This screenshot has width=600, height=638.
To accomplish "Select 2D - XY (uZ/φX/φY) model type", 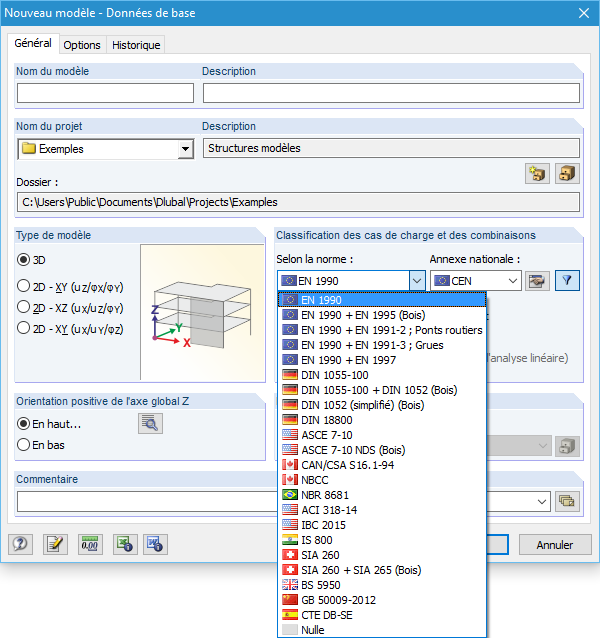I will click(24, 286).
